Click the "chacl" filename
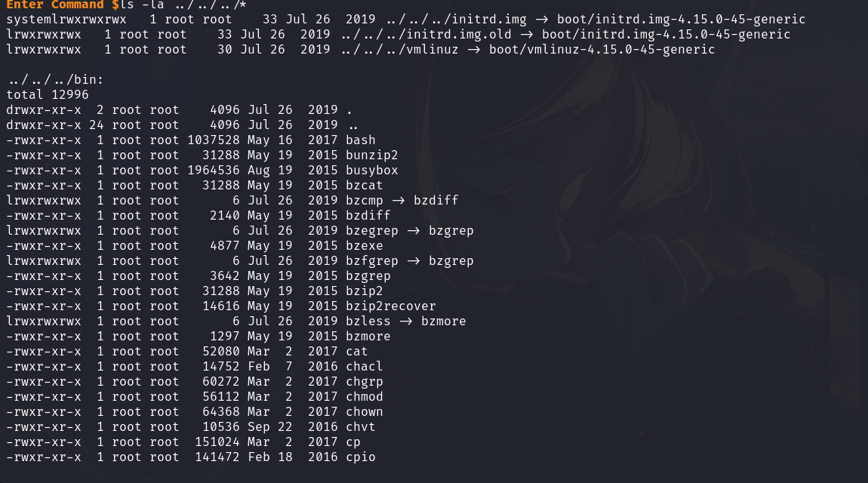Viewport: 868px width, 483px height. (x=365, y=366)
